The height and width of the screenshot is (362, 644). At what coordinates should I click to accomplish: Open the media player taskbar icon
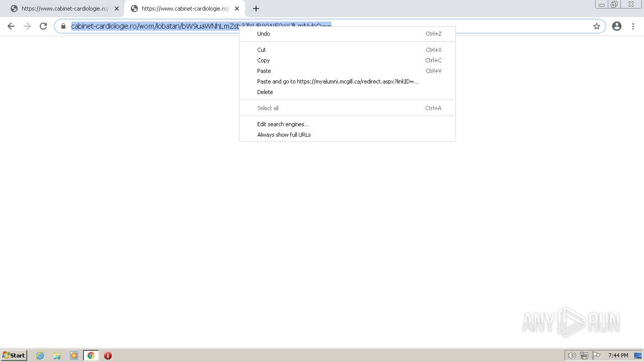click(74, 355)
